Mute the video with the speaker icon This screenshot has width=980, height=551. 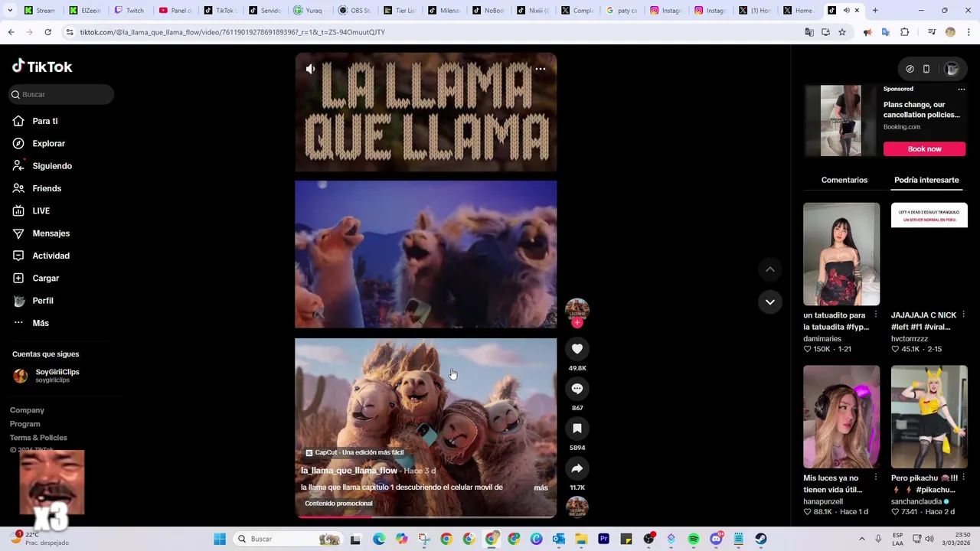click(310, 69)
